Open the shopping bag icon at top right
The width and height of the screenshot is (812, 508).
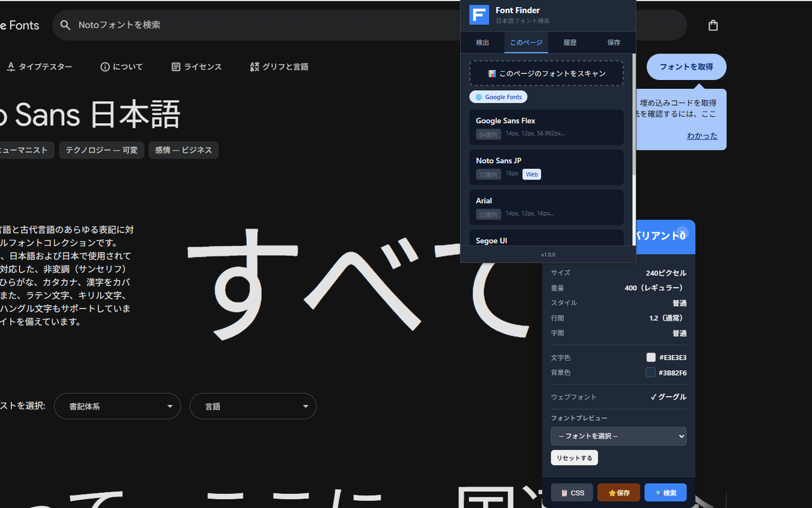712,25
